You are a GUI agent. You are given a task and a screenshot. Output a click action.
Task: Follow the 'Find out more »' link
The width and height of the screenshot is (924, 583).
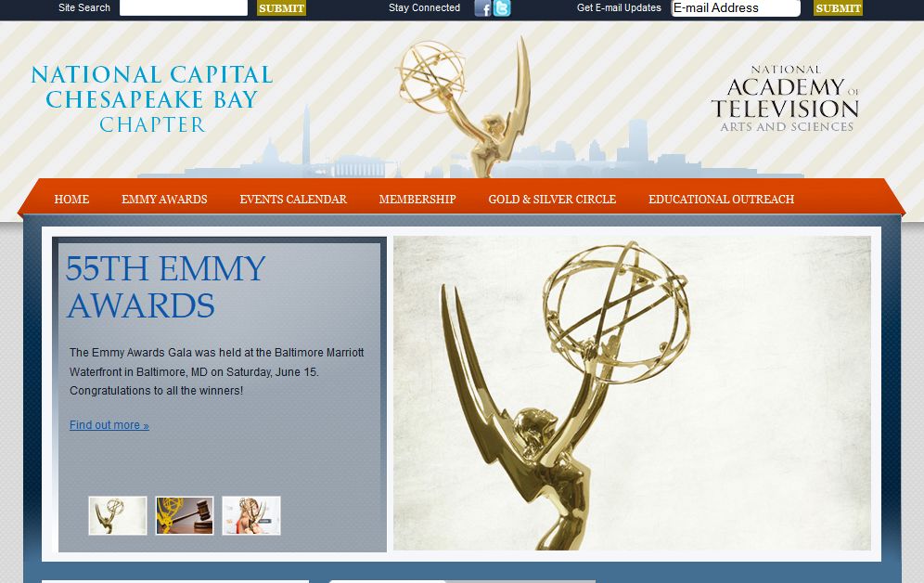click(109, 425)
